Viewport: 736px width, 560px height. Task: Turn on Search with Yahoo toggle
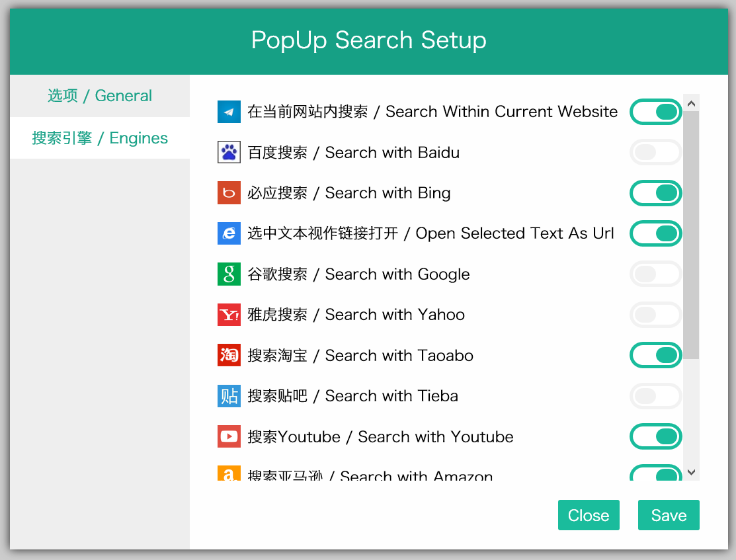click(x=656, y=315)
